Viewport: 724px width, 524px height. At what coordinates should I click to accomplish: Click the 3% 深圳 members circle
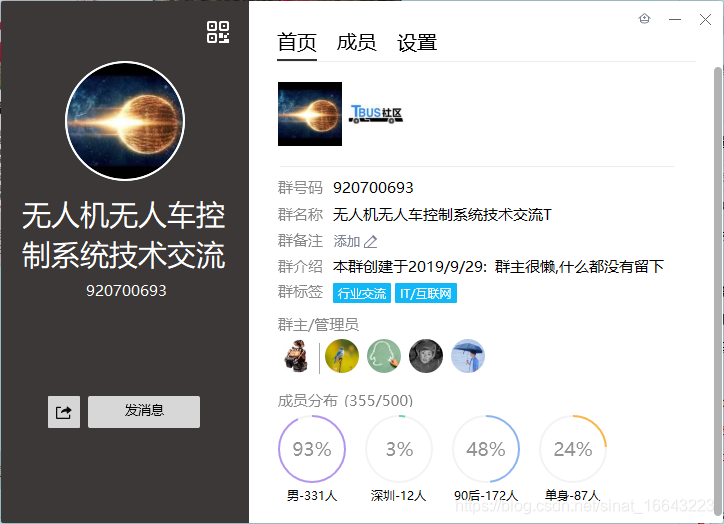click(x=399, y=449)
